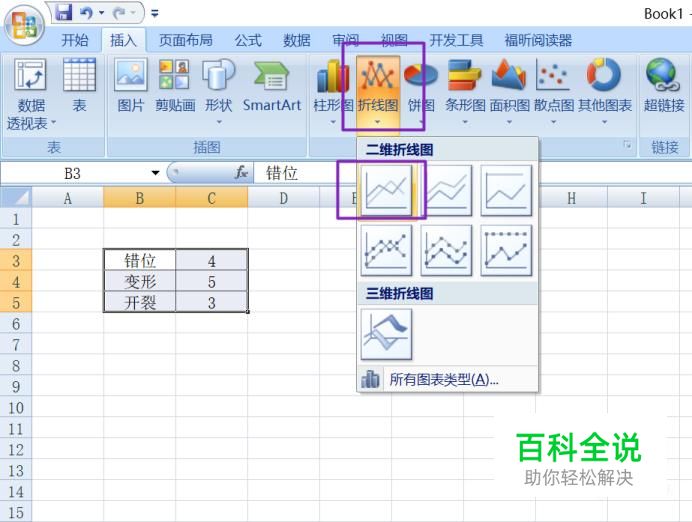Click cell C3 with value 4

pos(212,260)
